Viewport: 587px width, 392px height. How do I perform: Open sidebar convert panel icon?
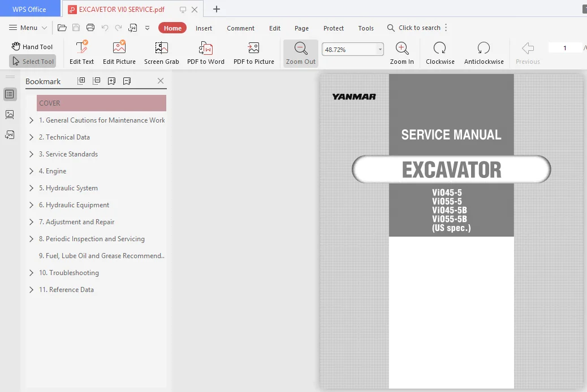(x=10, y=134)
